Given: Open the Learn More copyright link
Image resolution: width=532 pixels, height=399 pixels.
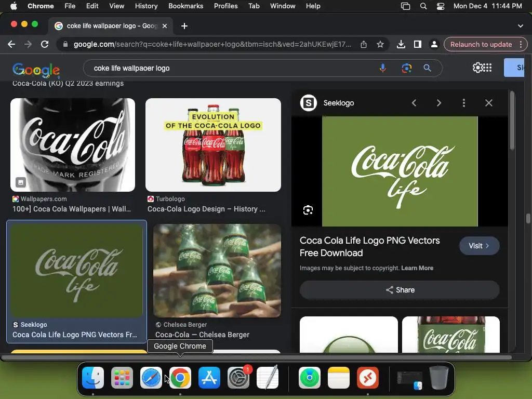Looking at the screenshot, I should (417, 268).
